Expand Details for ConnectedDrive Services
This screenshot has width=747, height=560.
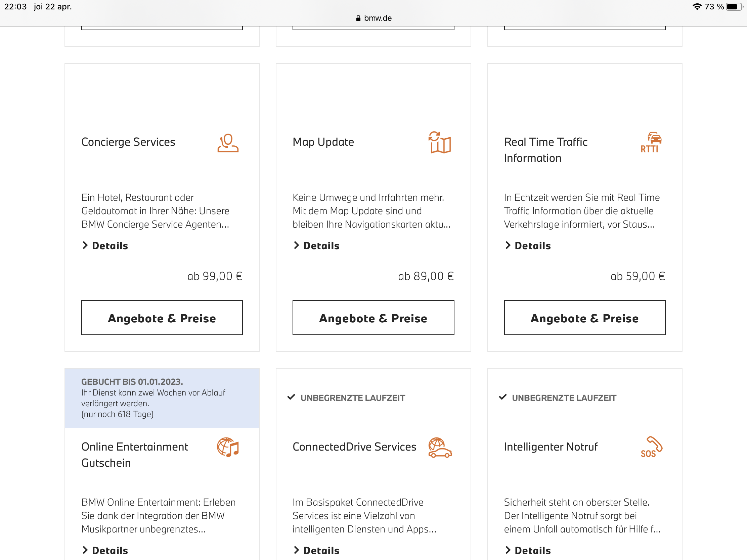pyautogui.click(x=316, y=551)
